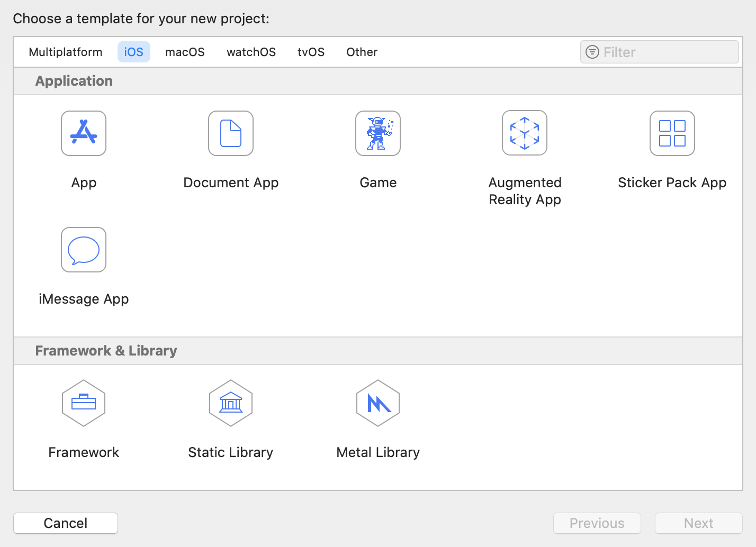This screenshot has width=756, height=547.
Task: Click the Application section header
Action: [x=378, y=81]
